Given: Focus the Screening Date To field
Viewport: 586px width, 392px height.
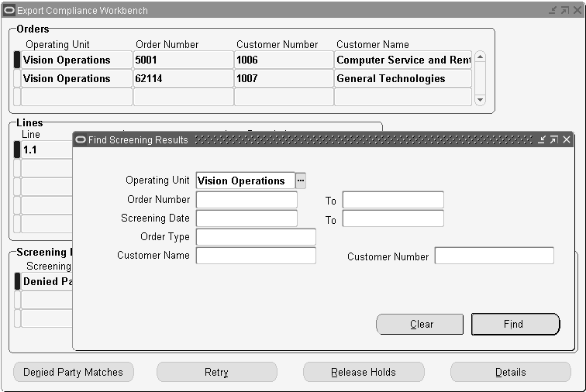Looking at the screenshot, I should (393, 218).
